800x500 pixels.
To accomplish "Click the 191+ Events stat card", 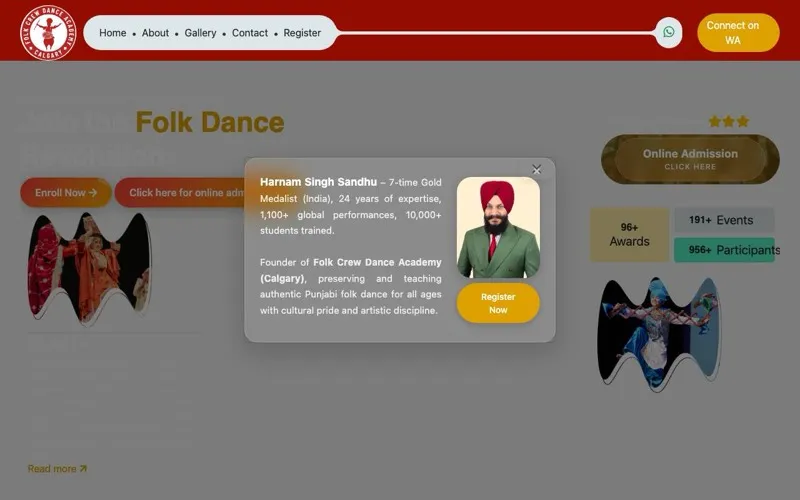I will pos(724,220).
